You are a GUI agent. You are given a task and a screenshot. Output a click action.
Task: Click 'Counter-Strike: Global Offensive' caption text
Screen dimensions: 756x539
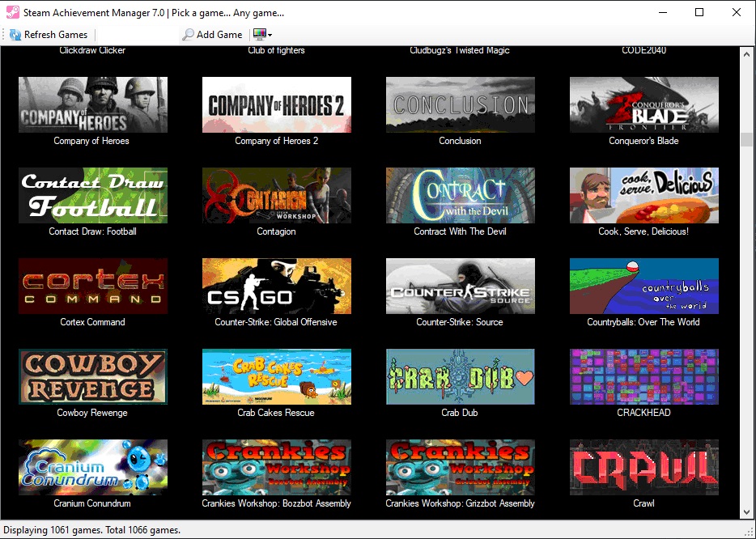click(x=276, y=322)
